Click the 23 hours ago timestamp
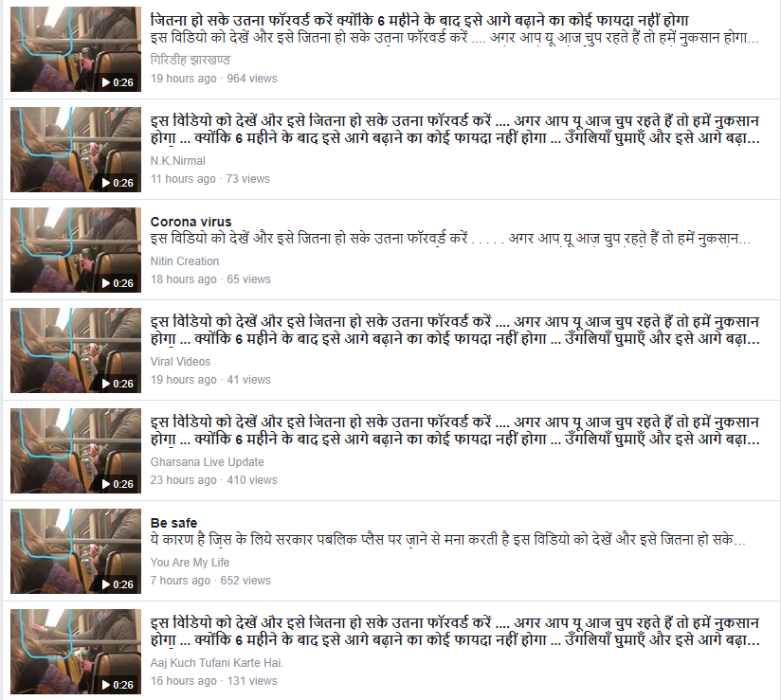781x700 pixels. pyautogui.click(x=183, y=480)
